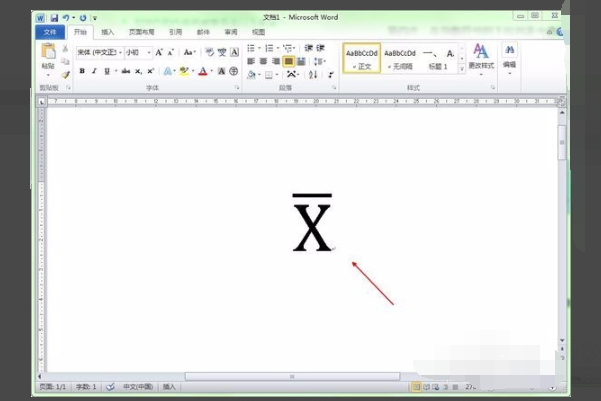Undo the last action

click(66, 18)
